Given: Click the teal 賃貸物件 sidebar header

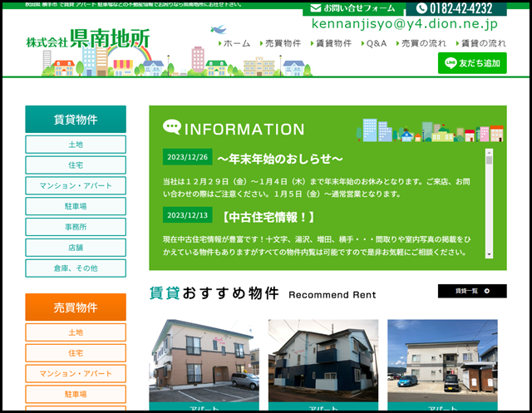Looking at the screenshot, I should point(76,119).
